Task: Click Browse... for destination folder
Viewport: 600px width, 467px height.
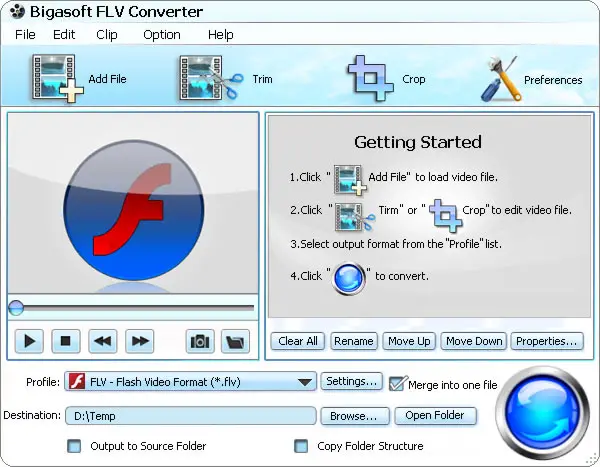Action: tap(354, 416)
